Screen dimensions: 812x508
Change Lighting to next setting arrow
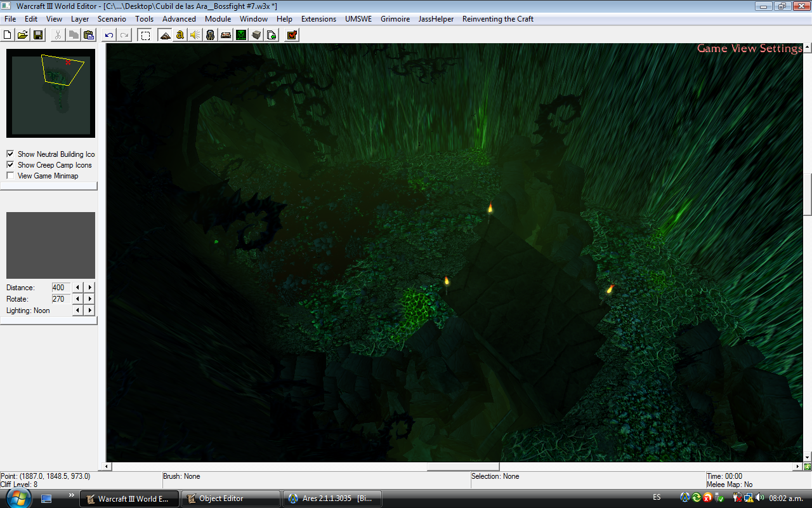tap(90, 310)
